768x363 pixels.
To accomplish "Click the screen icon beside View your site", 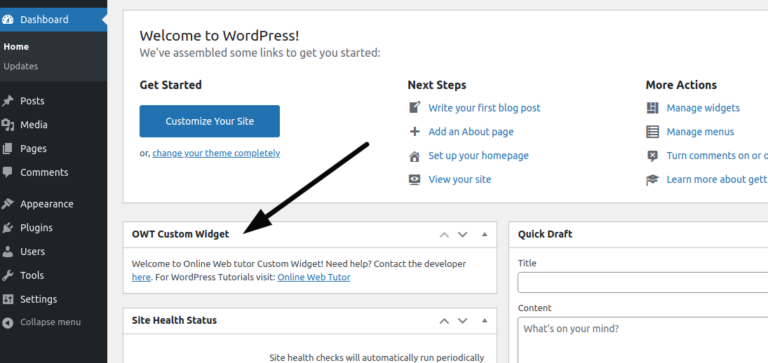I will tap(414, 180).
